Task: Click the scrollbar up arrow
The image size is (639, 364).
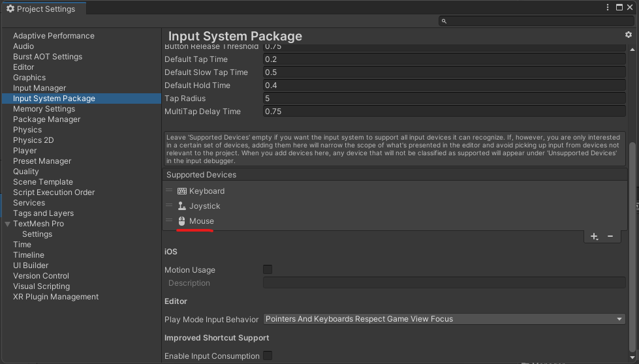Action: pyautogui.click(x=632, y=50)
